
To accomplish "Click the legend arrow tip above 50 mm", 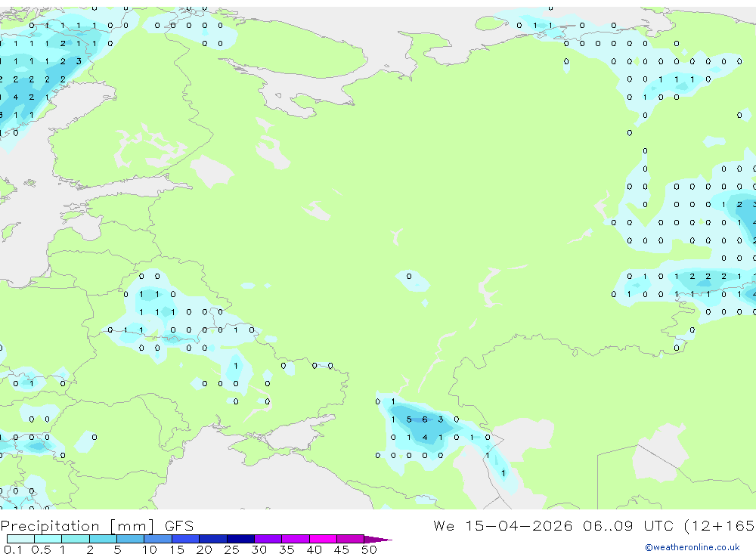I will point(379,540).
